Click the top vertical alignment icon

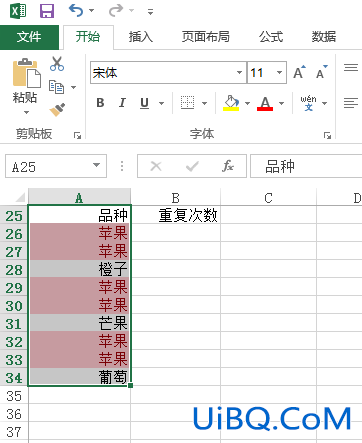(351, 68)
